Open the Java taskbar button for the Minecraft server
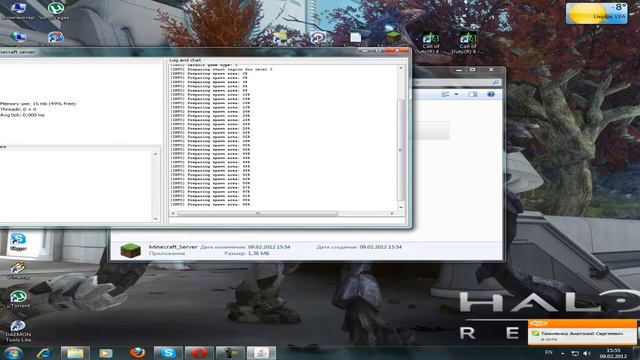This screenshot has height=360, width=640. point(261,353)
